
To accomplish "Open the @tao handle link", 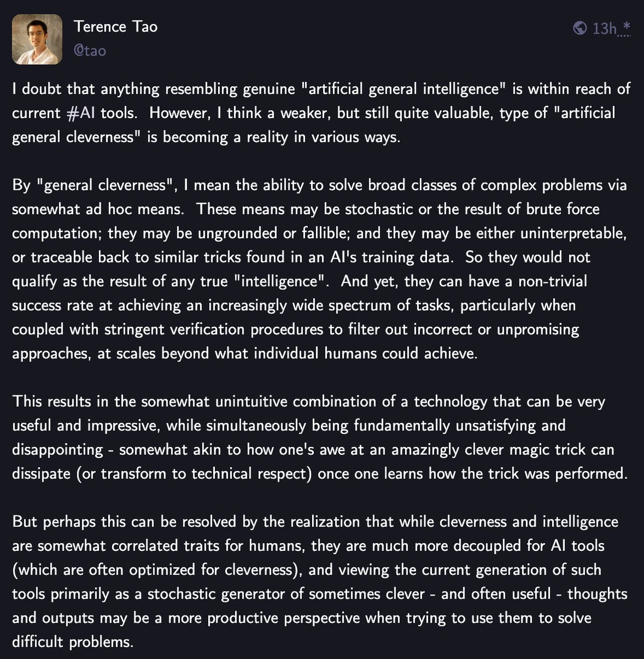I will click(90, 51).
